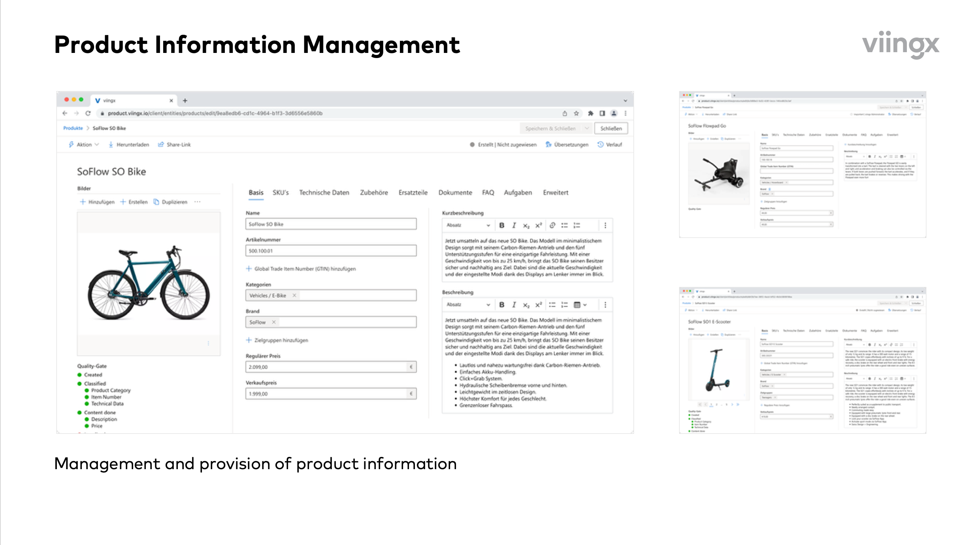Image resolution: width=980 pixels, height=545 pixels.
Task: Open the Aktion dropdown menu
Action: coord(84,145)
